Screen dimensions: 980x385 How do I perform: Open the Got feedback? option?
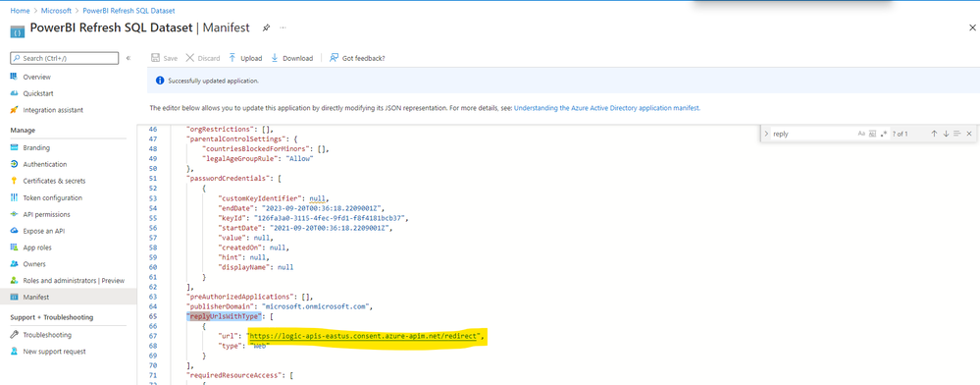point(357,58)
